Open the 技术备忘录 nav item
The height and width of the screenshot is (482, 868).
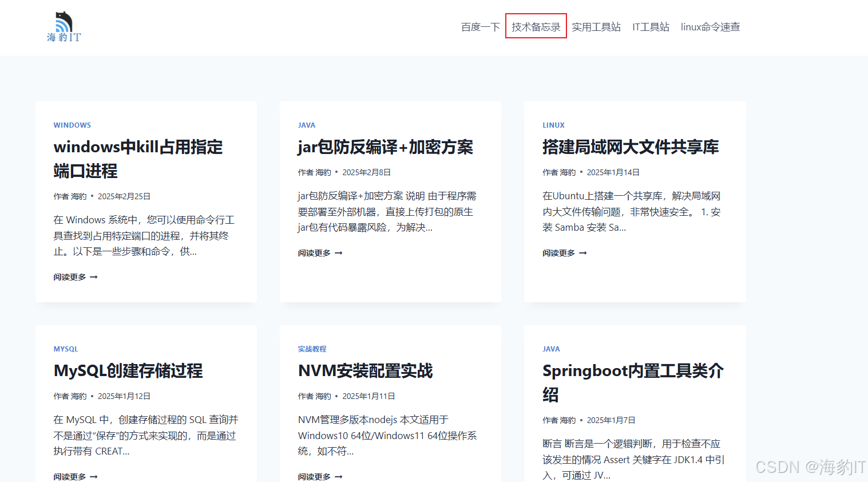[536, 27]
